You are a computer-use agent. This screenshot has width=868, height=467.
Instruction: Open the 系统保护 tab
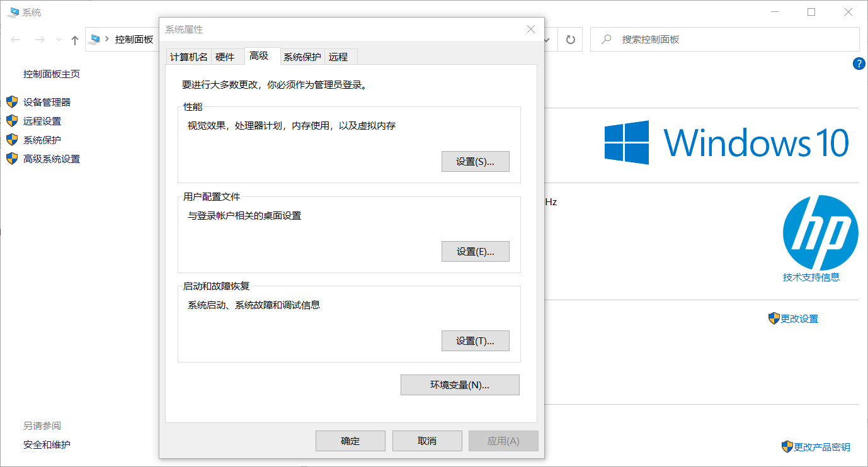302,57
